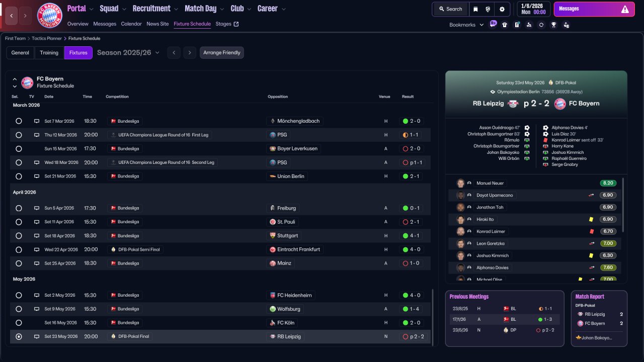Click the goal ball icon beside Alphonso Davies 4'
The width and height of the screenshot is (644, 362).
tap(545, 128)
